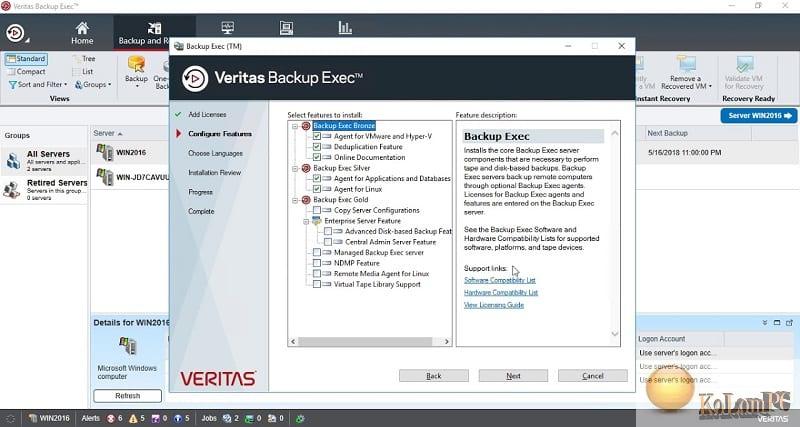Collapse Backup Exec Silver tree node
This screenshot has height=427, width=800.
[x=295, y=168]
